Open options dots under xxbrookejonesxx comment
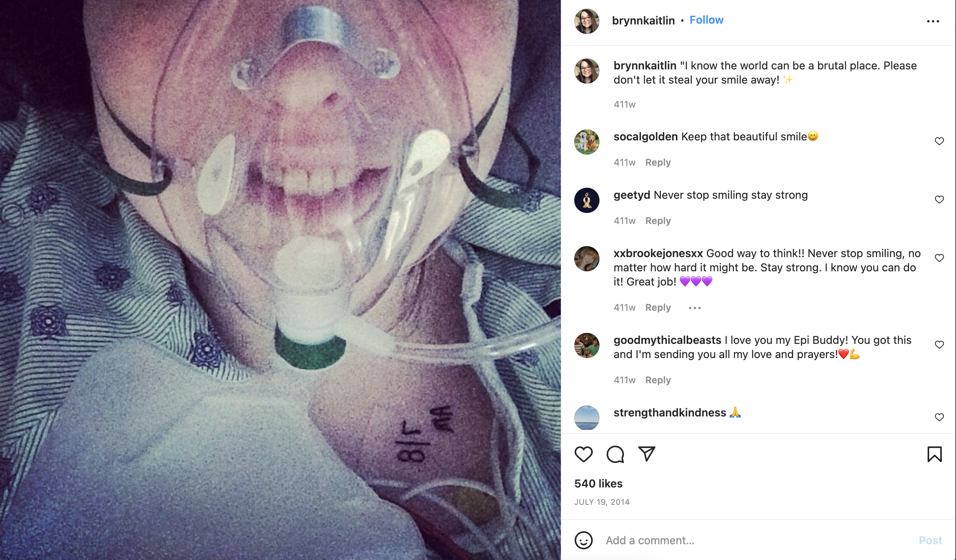 [695, 308]
